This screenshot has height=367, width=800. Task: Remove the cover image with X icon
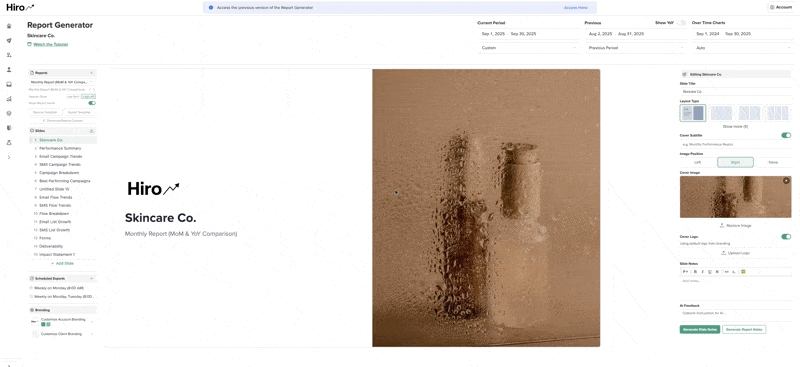pos(786,181)
